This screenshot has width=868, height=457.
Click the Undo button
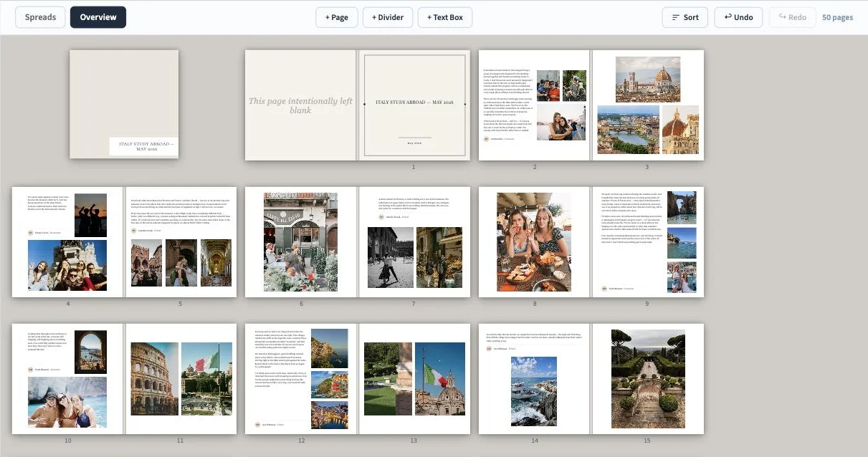738,17
